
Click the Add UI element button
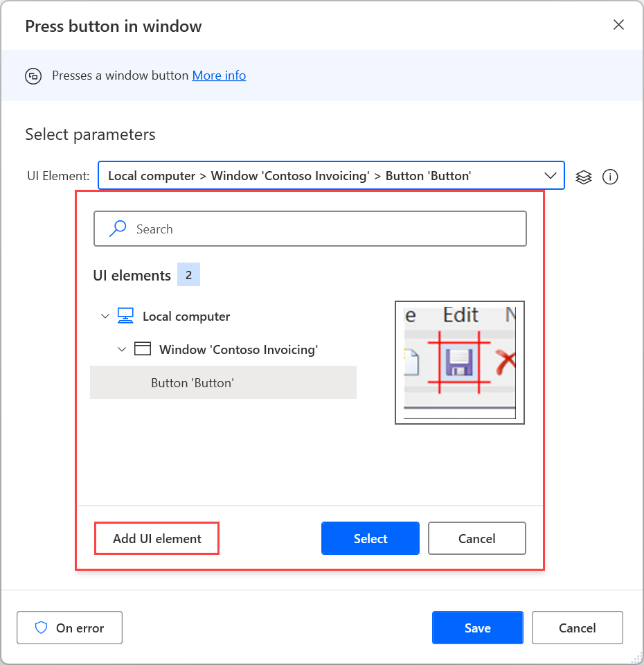click(x=157, y=538)
